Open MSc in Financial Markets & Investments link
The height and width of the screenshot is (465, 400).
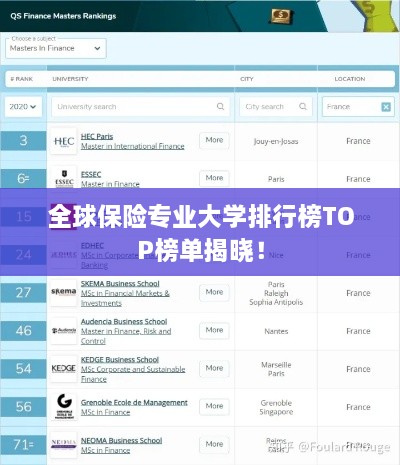125,298
